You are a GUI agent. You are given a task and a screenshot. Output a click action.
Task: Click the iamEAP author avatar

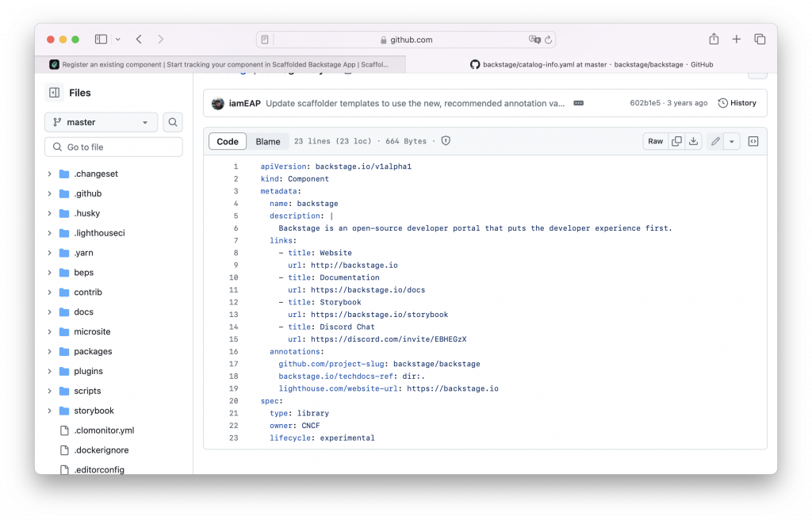pyautogui.click(x=218, y=103)
